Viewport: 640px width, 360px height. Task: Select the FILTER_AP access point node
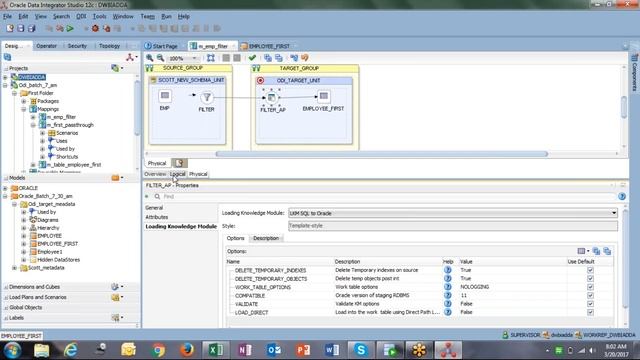[x=271, y=98]
